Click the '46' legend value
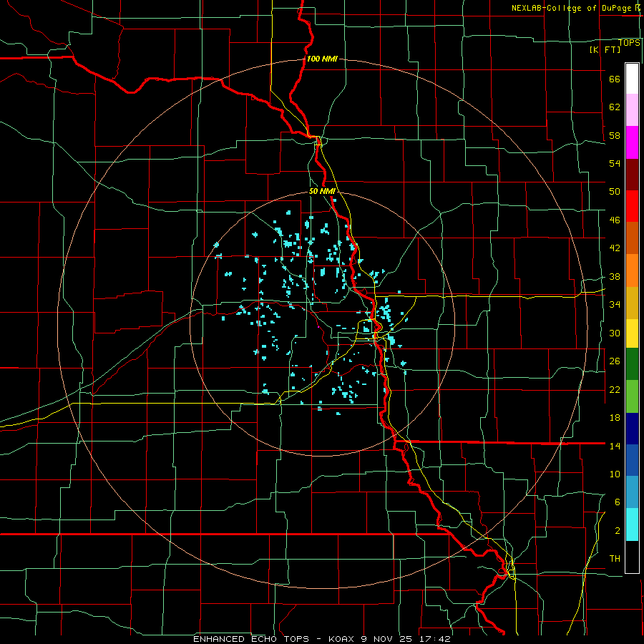 click(615, 220)
